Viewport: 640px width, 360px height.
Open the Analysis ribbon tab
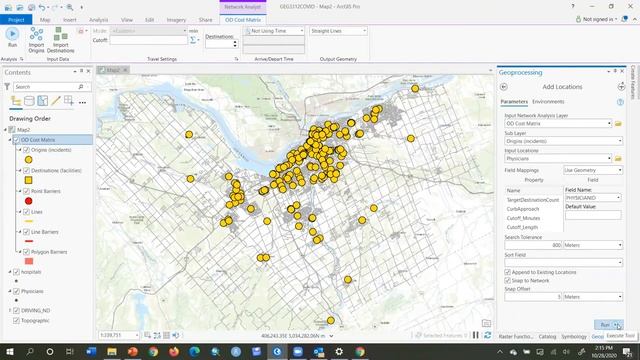(x=98, y=20)
